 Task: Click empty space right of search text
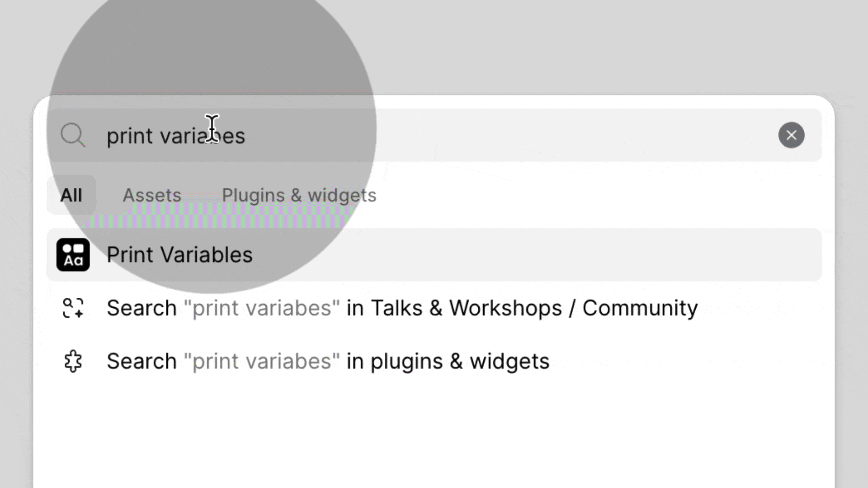[497, 135]
